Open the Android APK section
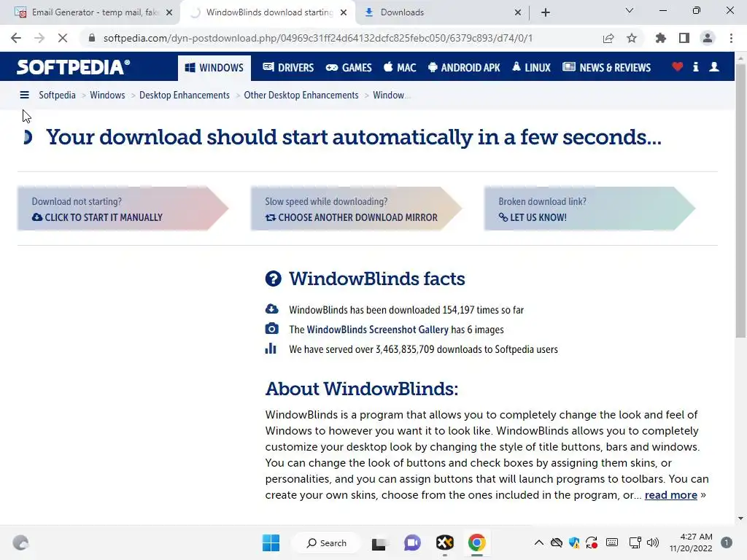The image size is (747, 560). point(464,68)
